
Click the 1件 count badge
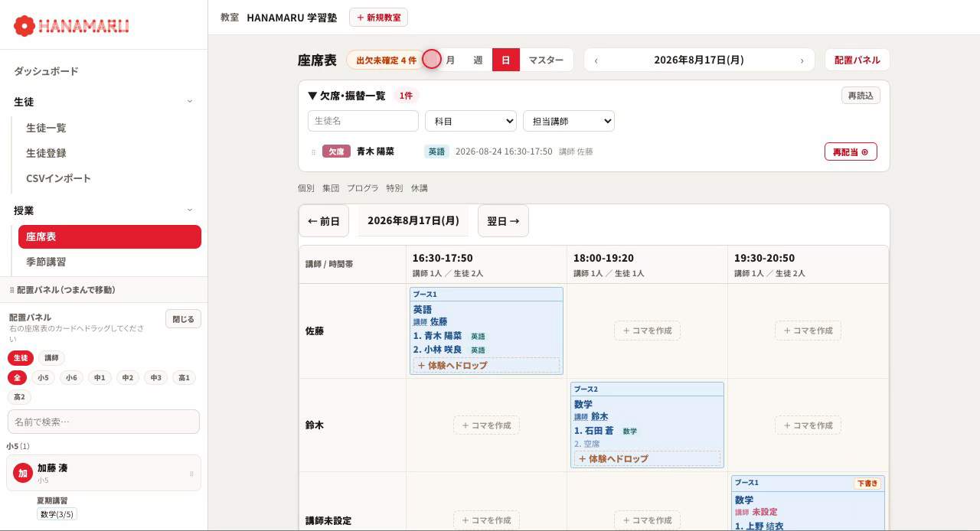pyautogui.click(x=406, y=96)
